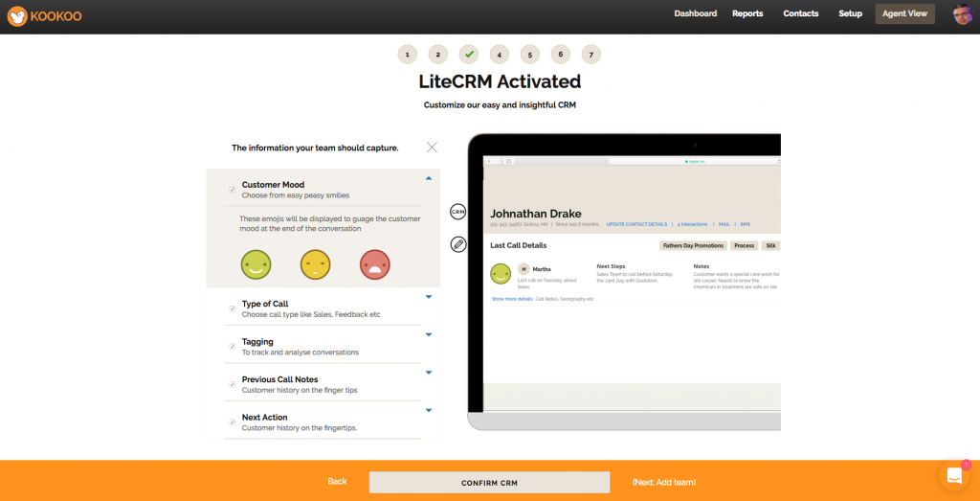The width and height of the screenshot is (980, 501).
Task: Toggle the Next Action checkbox
Action: click(232, 422)
